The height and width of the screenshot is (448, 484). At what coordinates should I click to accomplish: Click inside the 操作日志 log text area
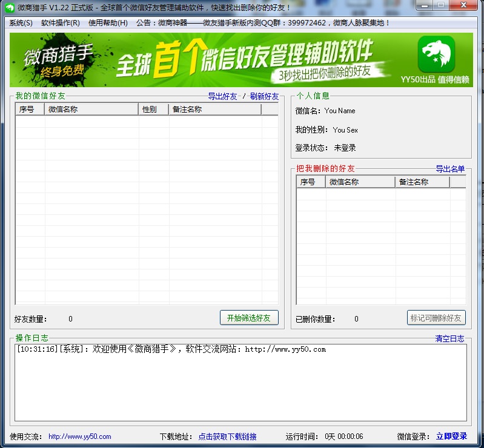click(240, 387)
